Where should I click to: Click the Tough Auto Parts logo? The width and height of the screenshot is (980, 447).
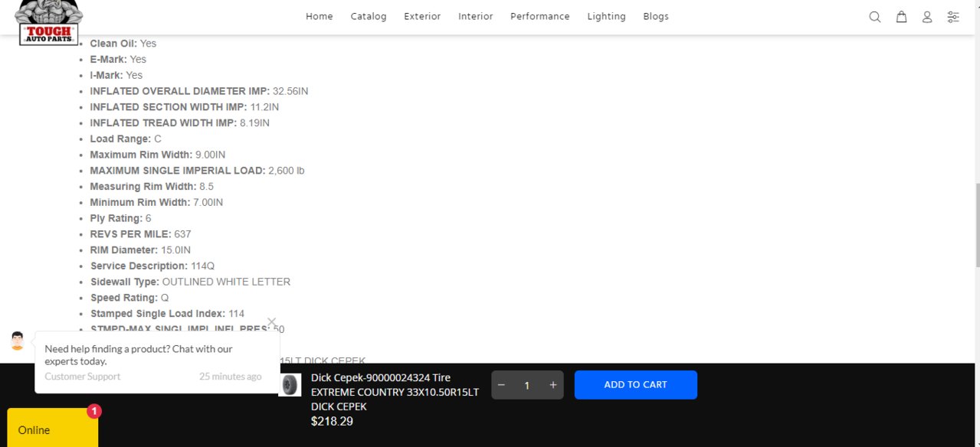click(x=49, y=21)
